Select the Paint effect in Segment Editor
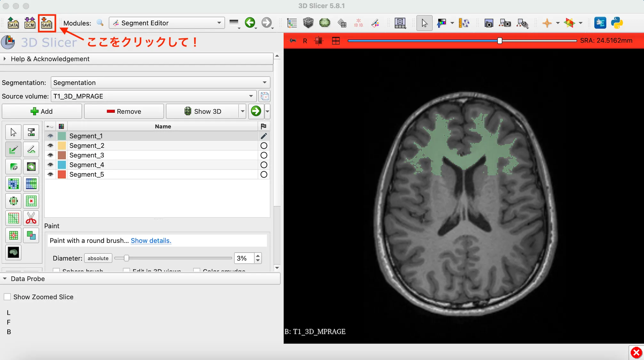The width and height of the screenshot is (644, 360). click(x=13, y=149)
